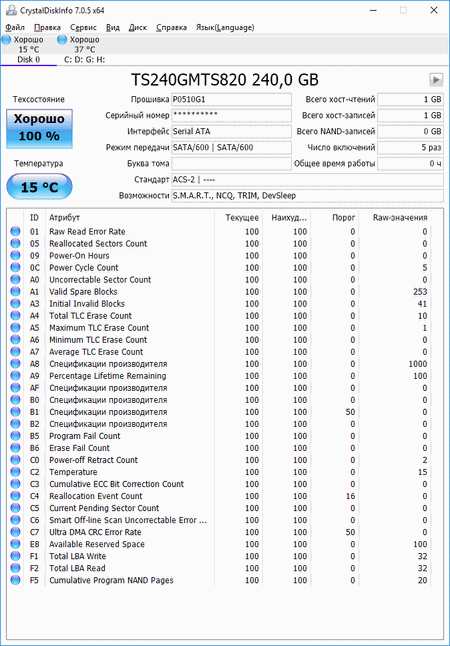Click the masked Серийный номер field
The image size is (450, 646).
231,115
